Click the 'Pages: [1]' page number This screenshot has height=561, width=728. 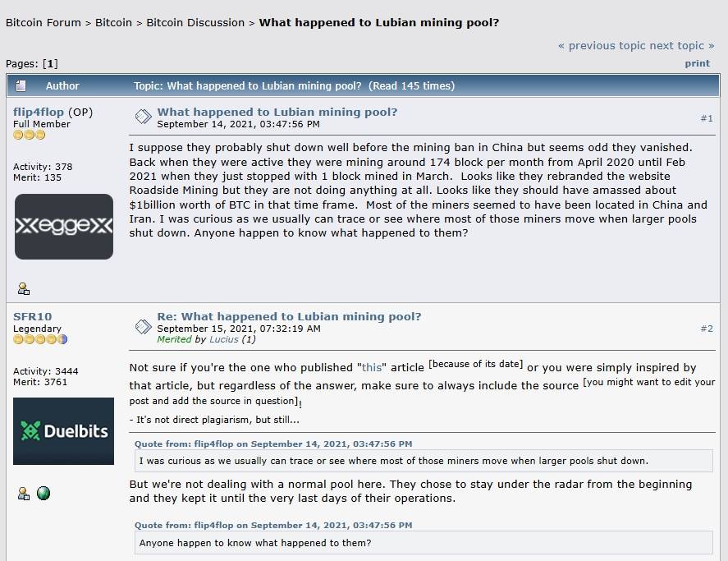click(x=50, y=64)
